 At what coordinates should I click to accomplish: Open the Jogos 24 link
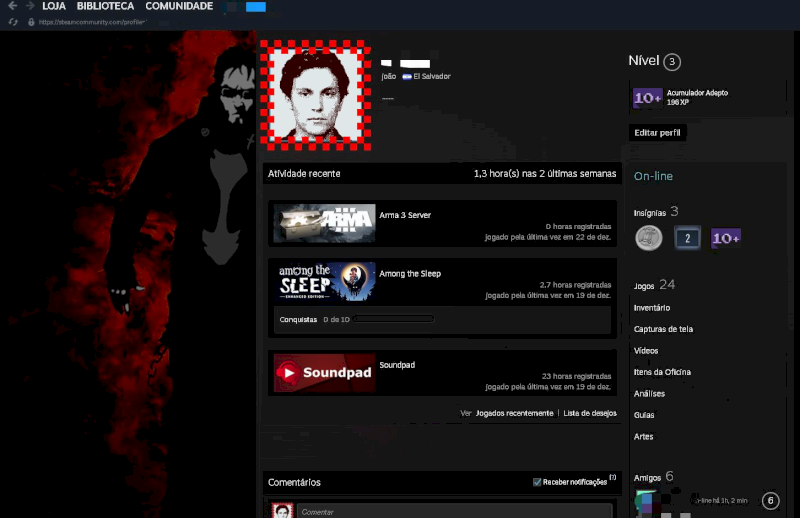[x=654, y=285]
